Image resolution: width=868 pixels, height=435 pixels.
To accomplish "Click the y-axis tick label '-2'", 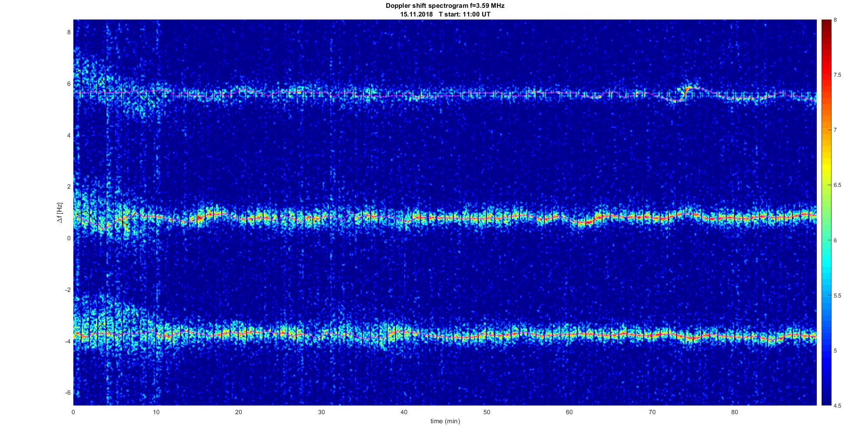I will coord(68,290).
